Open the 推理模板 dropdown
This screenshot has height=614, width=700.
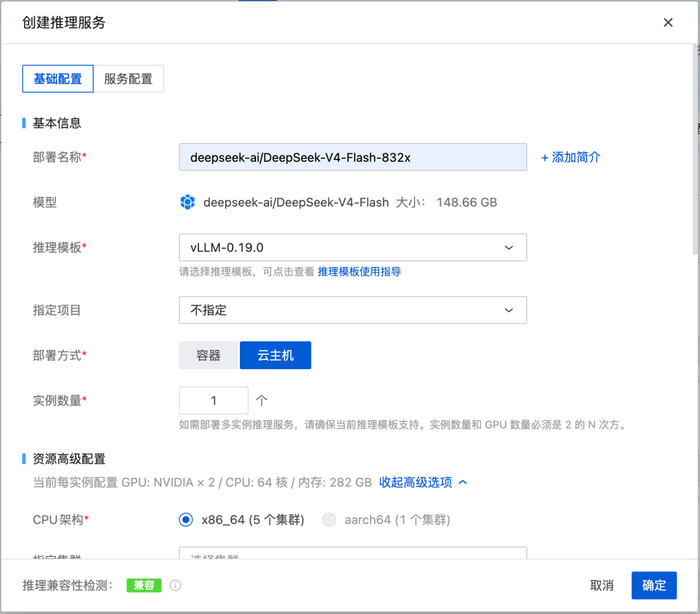click(x=353, y=247)
